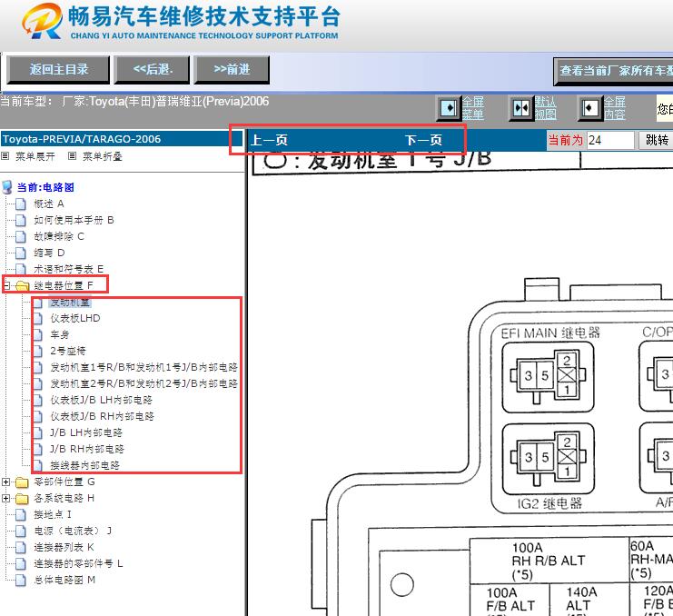Viewport: 673px width, 616px height.
Task: Open the 接地点 I document
Action: pos(53,514)
